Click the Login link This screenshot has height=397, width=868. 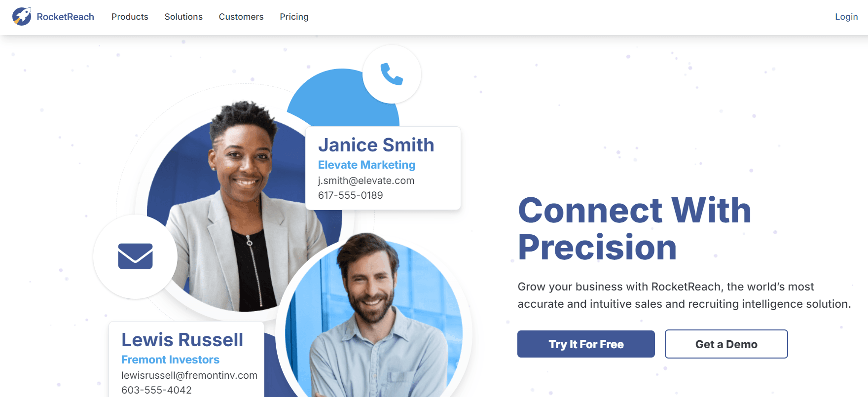tap(846, 17)
